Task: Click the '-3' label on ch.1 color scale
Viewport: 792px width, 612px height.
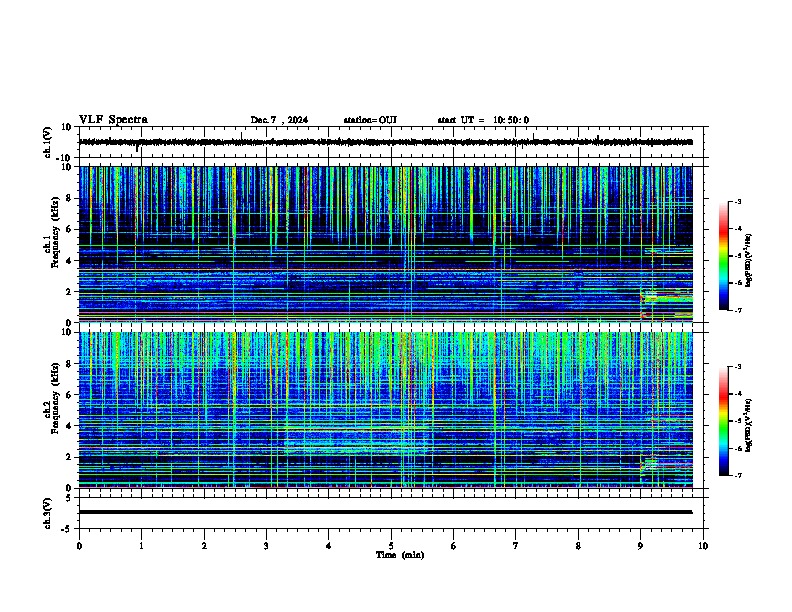Action: [x=737, y=201]
